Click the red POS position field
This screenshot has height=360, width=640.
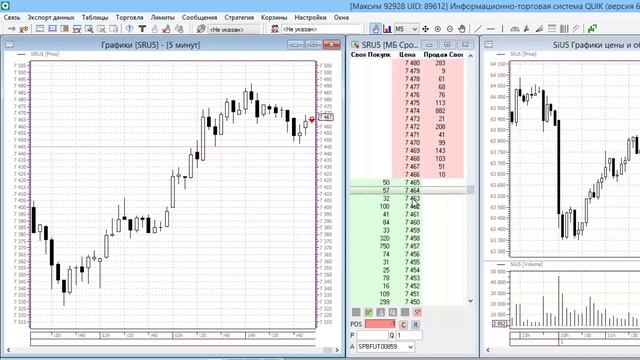380,324
